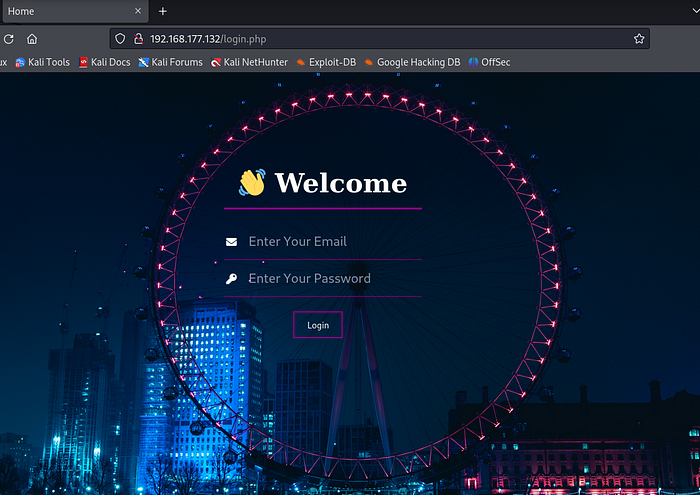This screenshot has width=700, height=495.
Task: Click the Enter Your Password field
Action: [x=330, y=279]
